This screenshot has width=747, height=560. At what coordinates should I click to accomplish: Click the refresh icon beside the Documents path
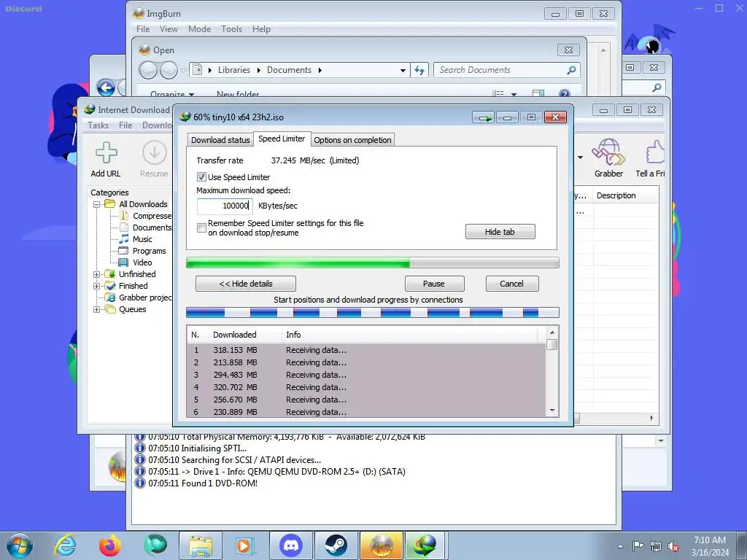[419, 71]
